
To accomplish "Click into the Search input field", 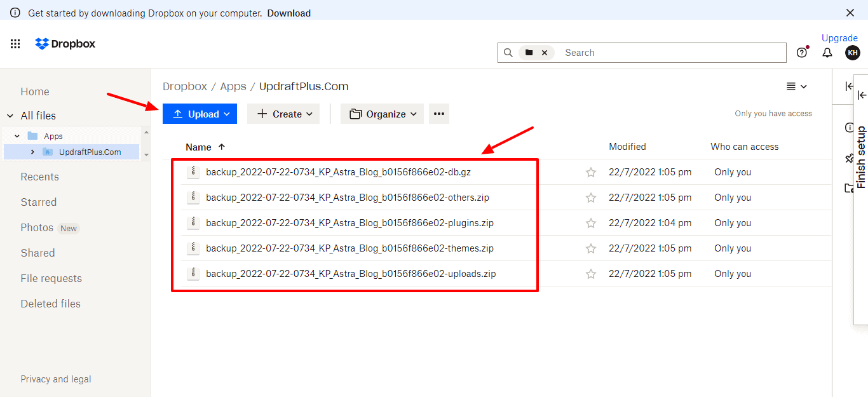I will (x=670, y=53).
